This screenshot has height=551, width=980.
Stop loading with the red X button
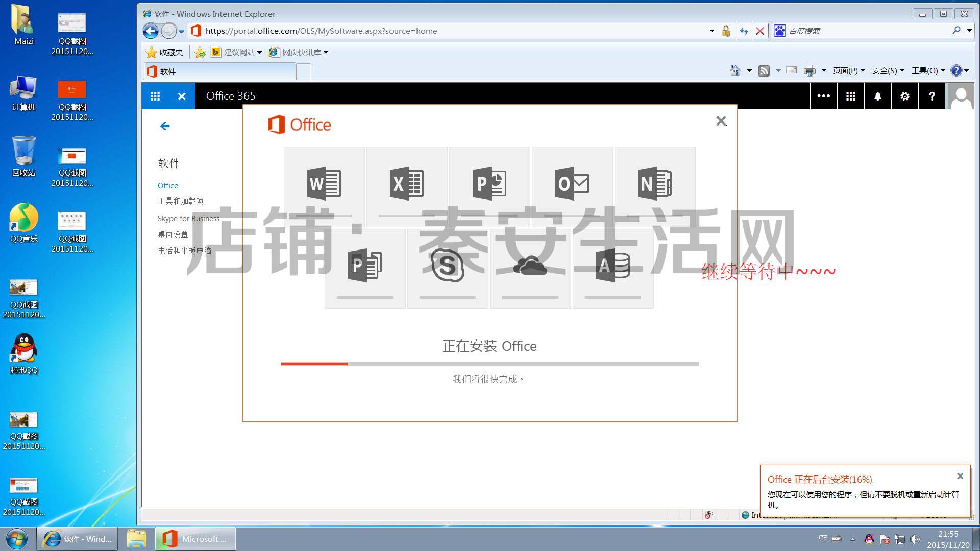[x=760, y=31]
